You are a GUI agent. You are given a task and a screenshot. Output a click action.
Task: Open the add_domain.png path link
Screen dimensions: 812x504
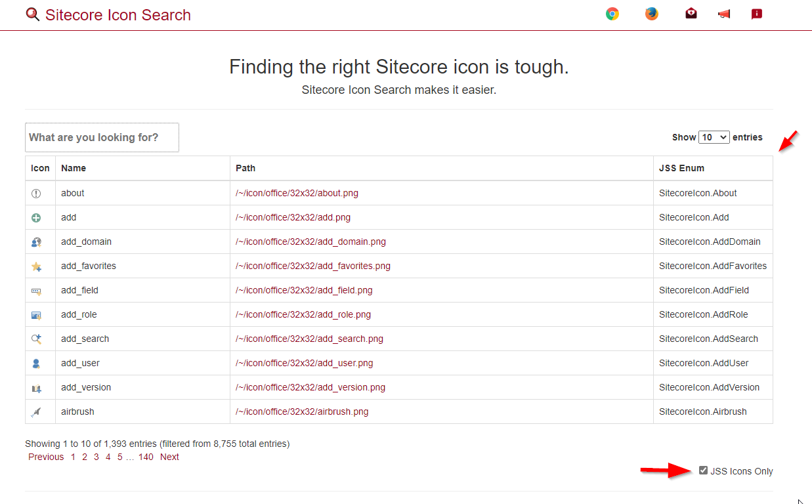pyautogui.click(x=310, y=241)
